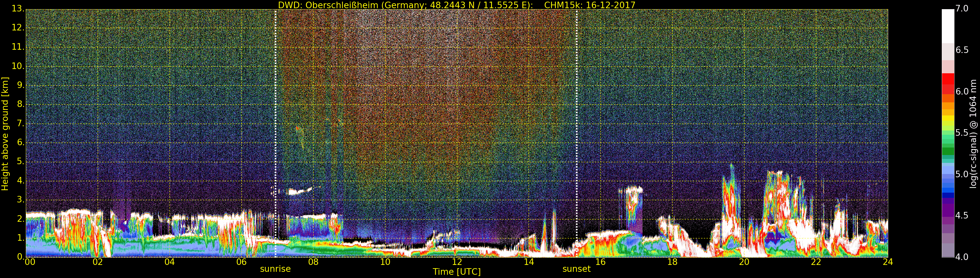
Task: Click the '12' tick on the time axis
Action: pos(457,262)
